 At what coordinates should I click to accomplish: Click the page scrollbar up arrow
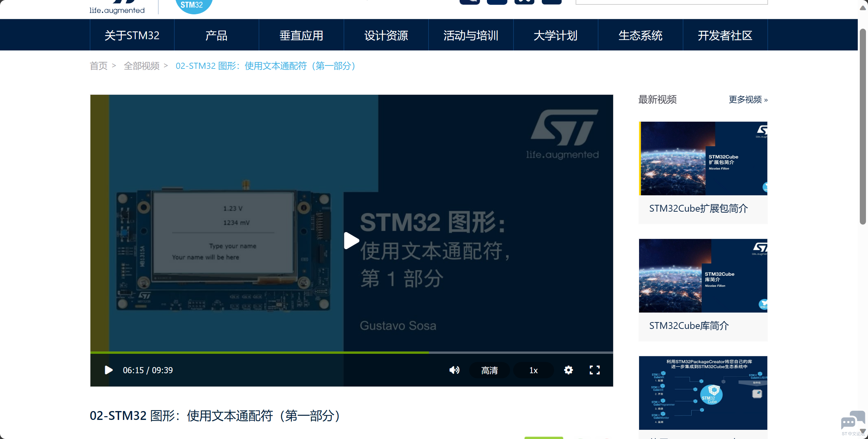pyautogui.click(x=863, y=8)
